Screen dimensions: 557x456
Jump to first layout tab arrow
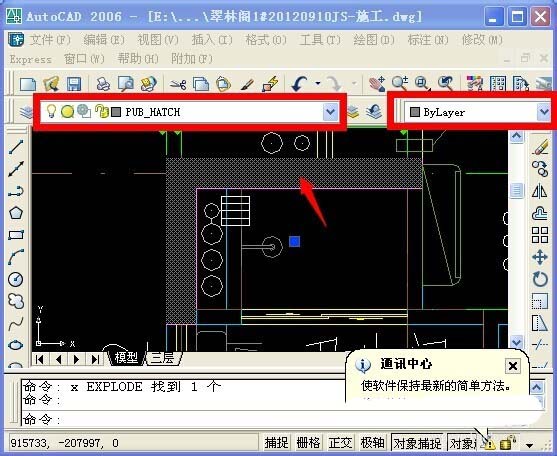[x=40, y=359]
